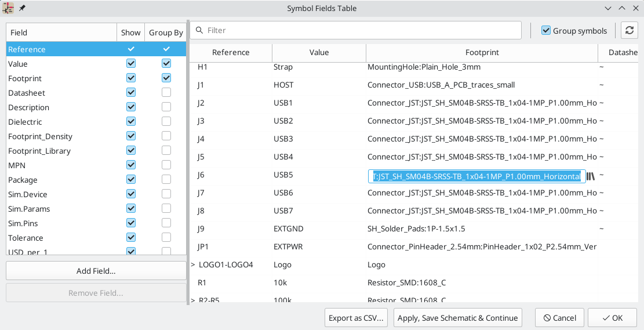Expand the R2-R5 group row
The height and width of the screenshot is (330, 644).
192,300
